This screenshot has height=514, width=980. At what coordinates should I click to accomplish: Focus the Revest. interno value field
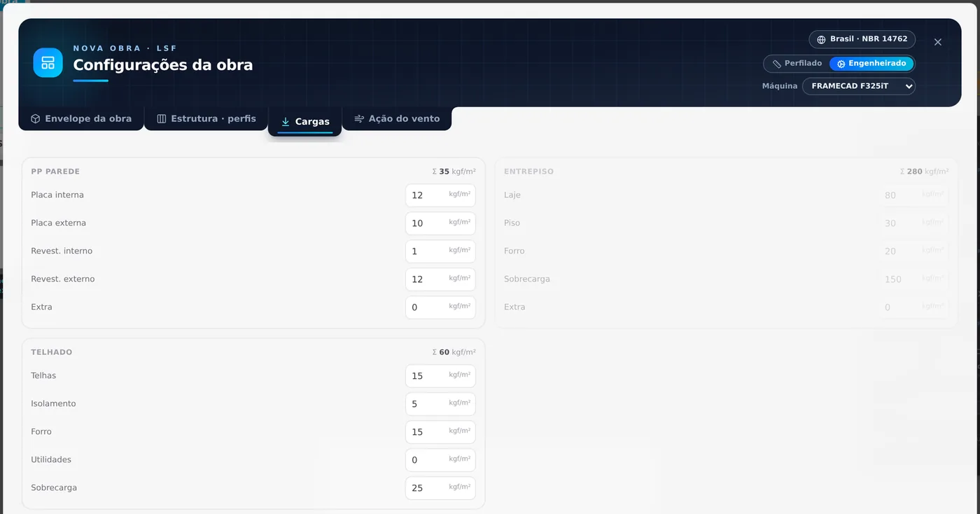click(x=440, y=251)
